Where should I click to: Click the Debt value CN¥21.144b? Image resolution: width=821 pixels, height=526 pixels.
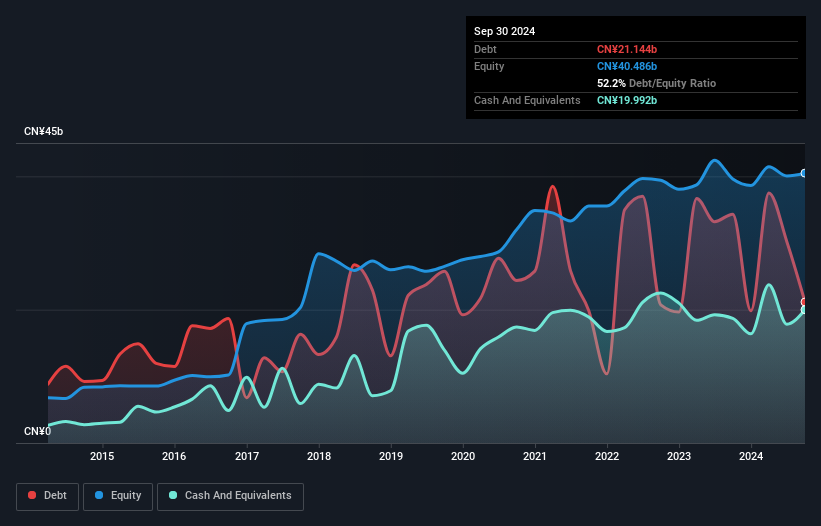click(627, 49)
